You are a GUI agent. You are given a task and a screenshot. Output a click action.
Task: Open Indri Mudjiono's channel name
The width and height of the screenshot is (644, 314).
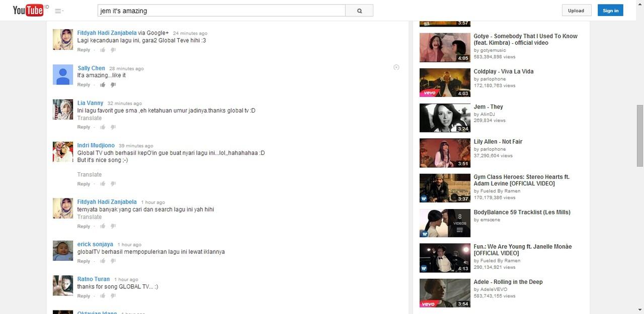point(96,146)
